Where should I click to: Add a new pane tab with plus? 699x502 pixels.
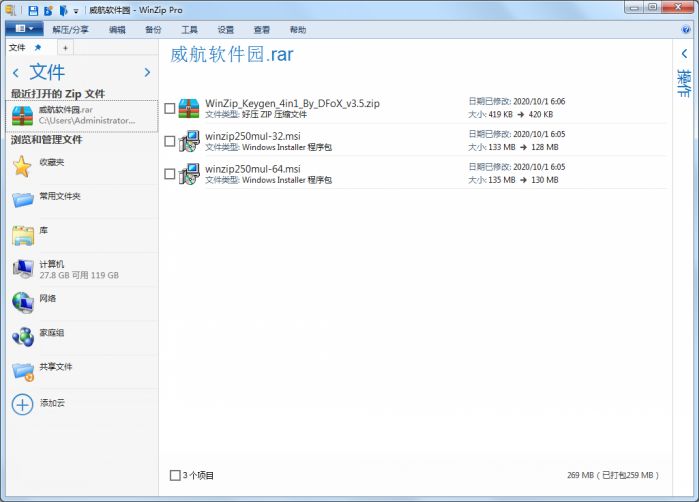tap(65, 48)
